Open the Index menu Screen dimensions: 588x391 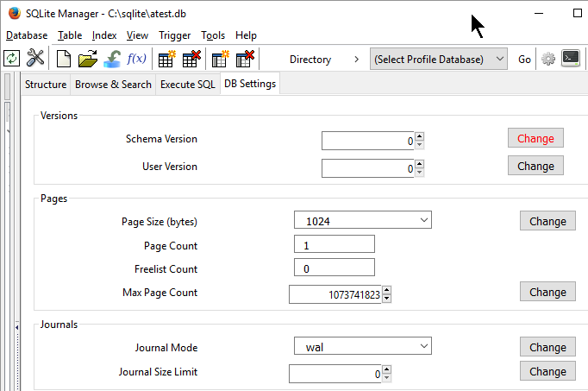tap(104, 35)
